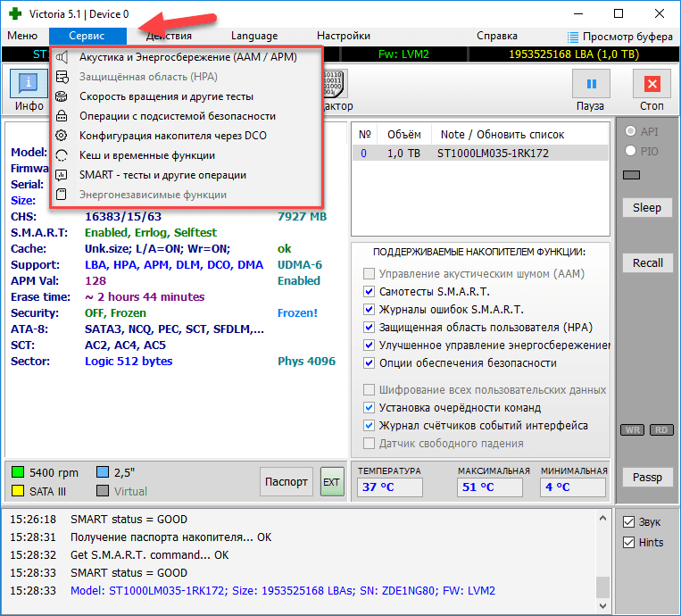Toggle Самотесты S.M.A.R.T. checkbox
The height and width of the screenshot is (616, 681).
[369, 292]
